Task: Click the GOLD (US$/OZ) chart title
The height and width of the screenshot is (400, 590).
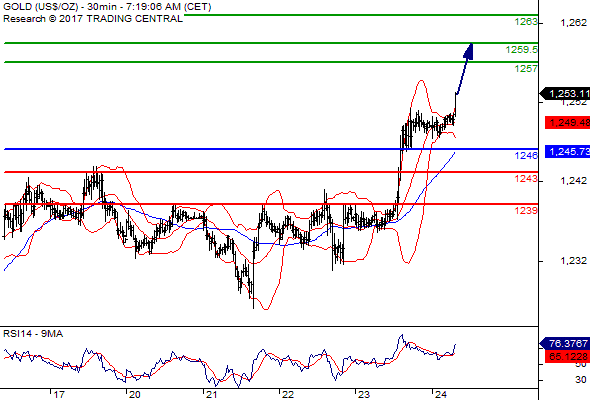Action: point(40,7)
